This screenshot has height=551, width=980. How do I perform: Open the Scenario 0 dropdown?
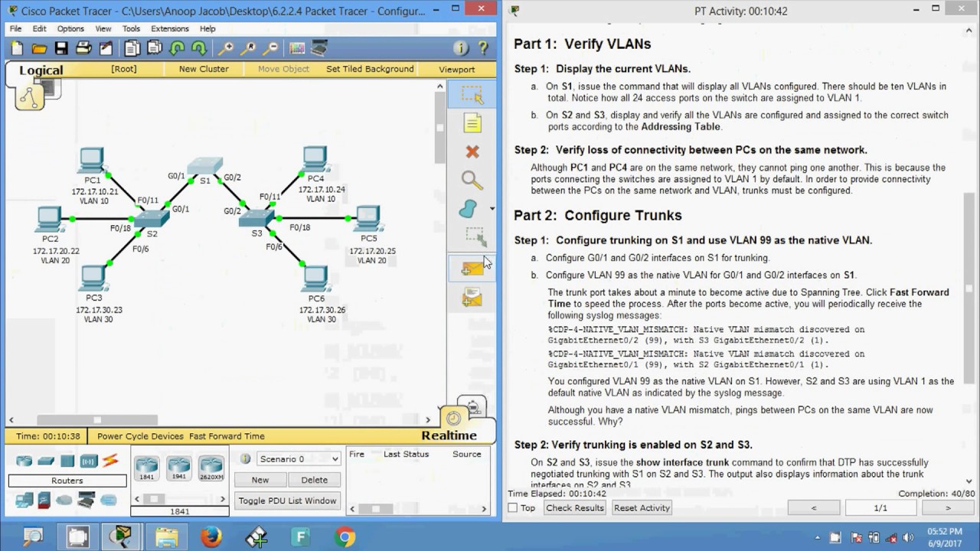tap(298, 459)
